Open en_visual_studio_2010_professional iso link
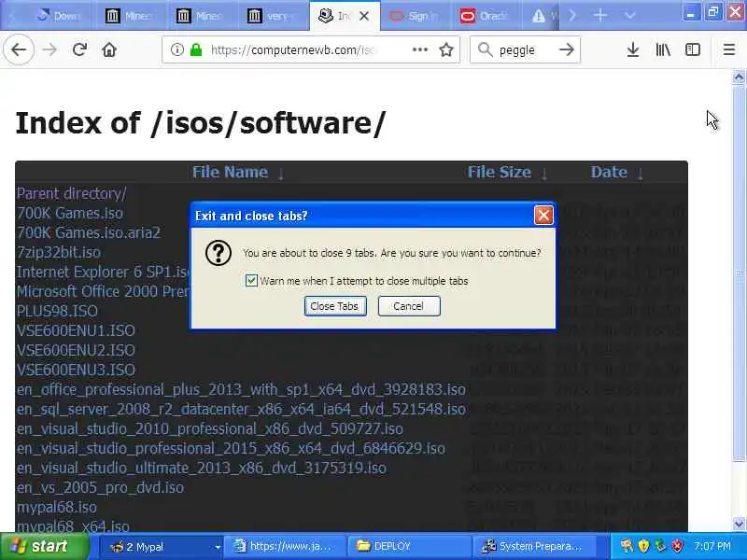The height and width of the screenshot is (560, 747). pos(209,428)
